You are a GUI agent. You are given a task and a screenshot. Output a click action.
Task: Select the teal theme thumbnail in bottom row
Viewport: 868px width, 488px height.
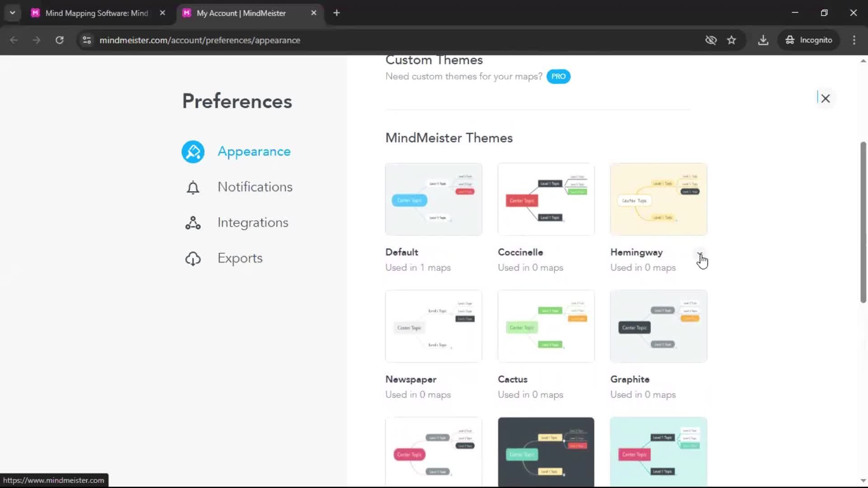pos(659,452)
